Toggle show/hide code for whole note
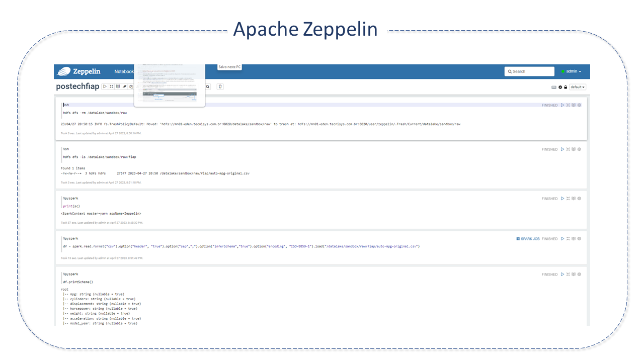The height and width of the screenshot is (362, 644). click(x=111, y=86)
